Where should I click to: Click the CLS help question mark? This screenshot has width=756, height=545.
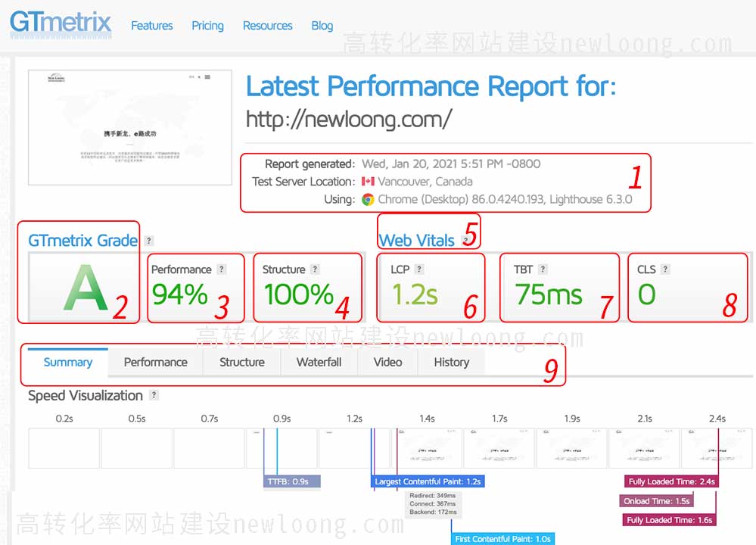pyautogui.click(x=665, y=269)
